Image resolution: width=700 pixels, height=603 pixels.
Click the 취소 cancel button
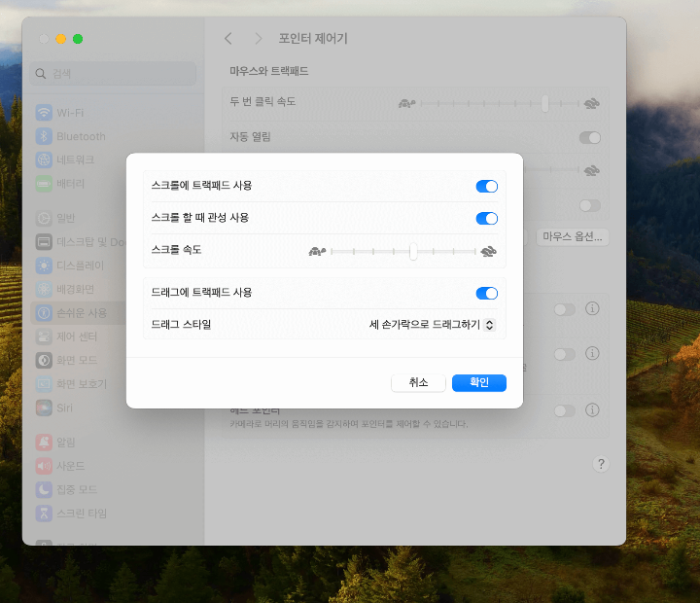(418, 383)
